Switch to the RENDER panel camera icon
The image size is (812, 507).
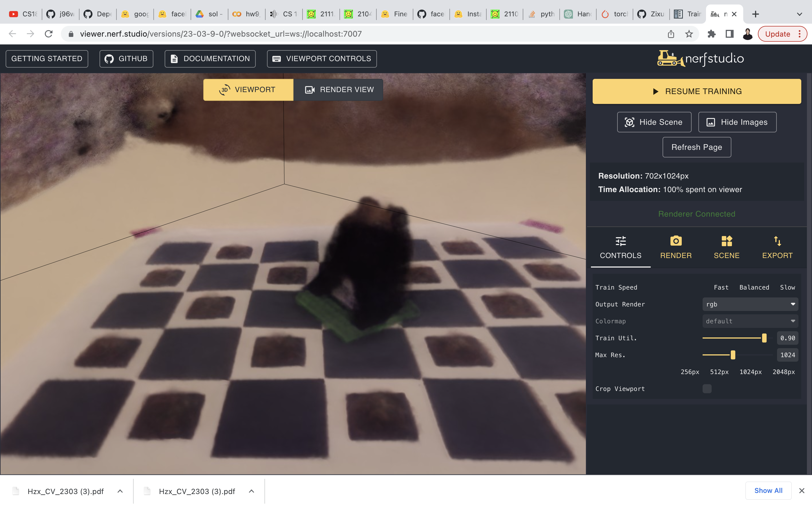click(x=676, y=241)
